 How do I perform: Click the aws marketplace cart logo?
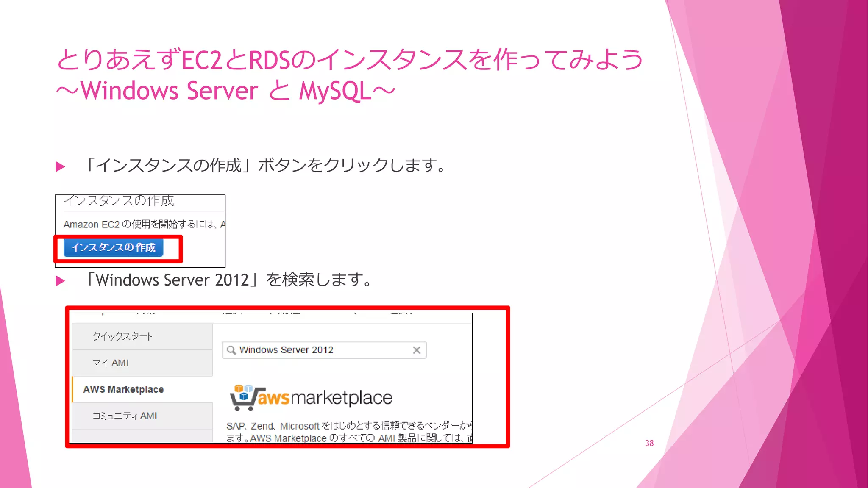click(311, 397)
